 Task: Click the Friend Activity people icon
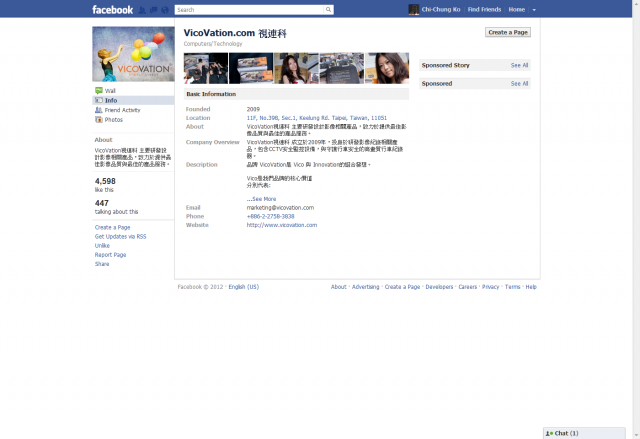pos(98,110)
